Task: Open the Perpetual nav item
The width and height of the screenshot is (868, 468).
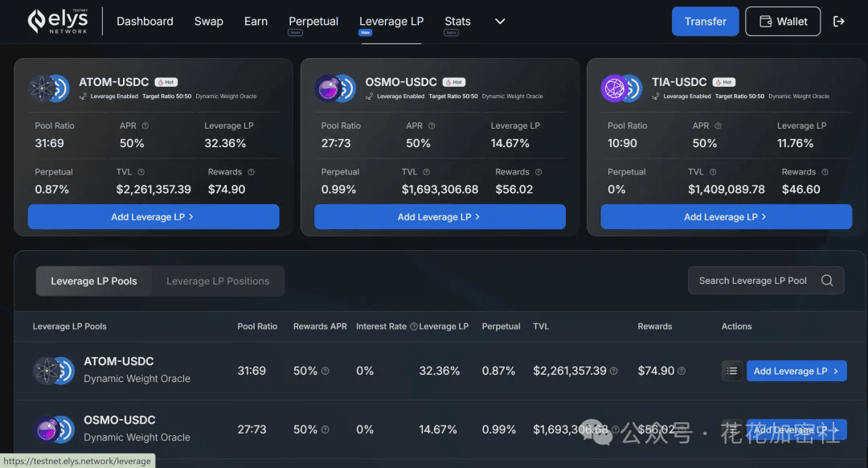Action: [x=313, y=21]
